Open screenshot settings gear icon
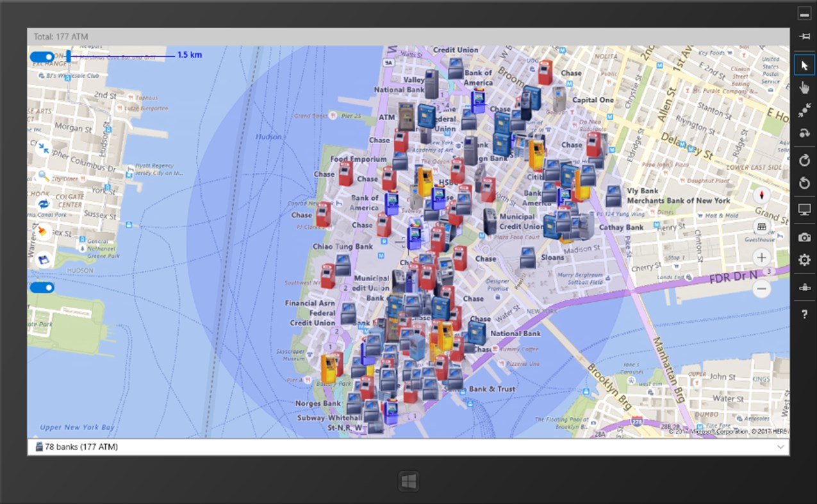 click(x=804, y=260)
